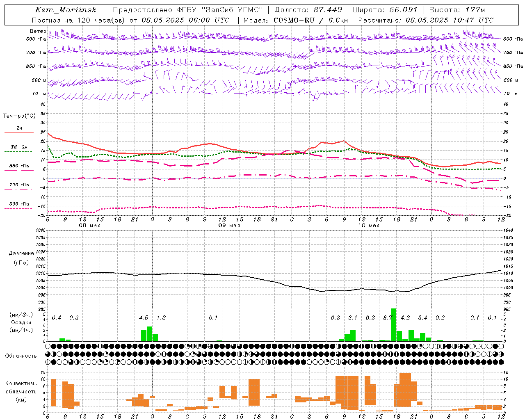Click the 2.4 precipitation total
This screenshot has width=525, height=420.
(x=422, y=318)
